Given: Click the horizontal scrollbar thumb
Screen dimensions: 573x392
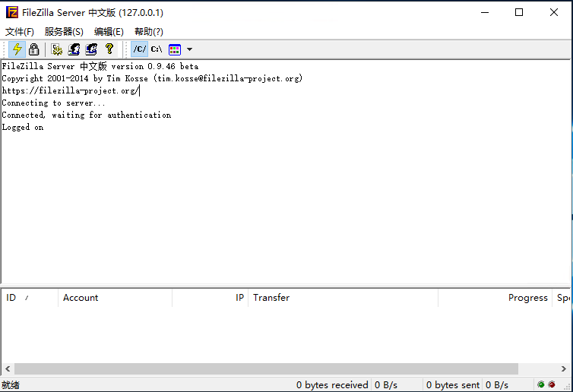Looking at the screenshot, I should 266,368.
